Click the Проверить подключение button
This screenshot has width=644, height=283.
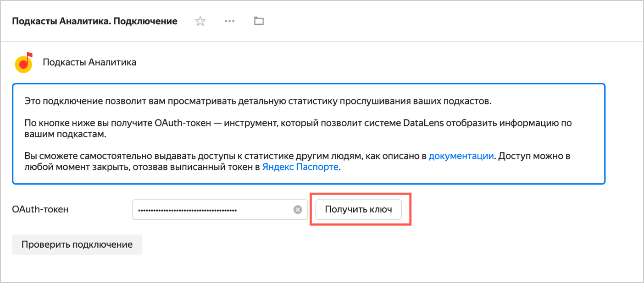[77, 245]
